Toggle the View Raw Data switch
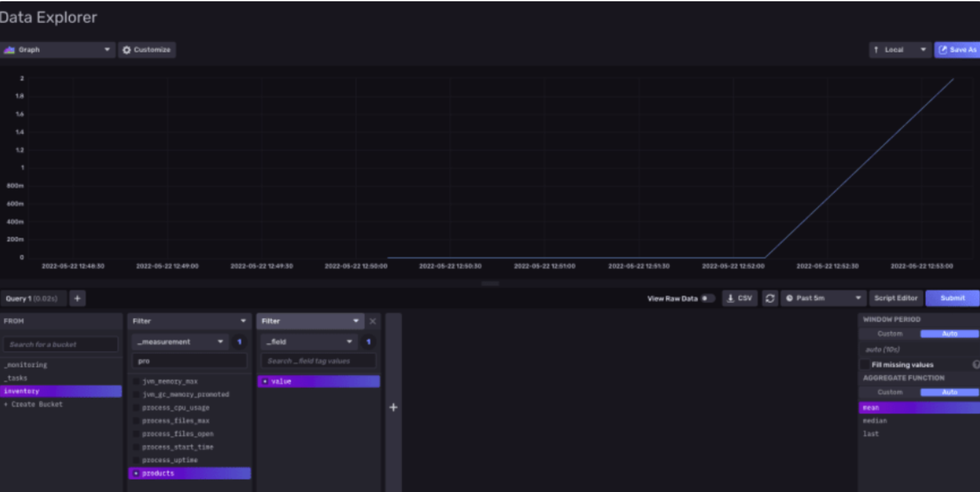This screenshot has height=492, width=980. [707, 298]
